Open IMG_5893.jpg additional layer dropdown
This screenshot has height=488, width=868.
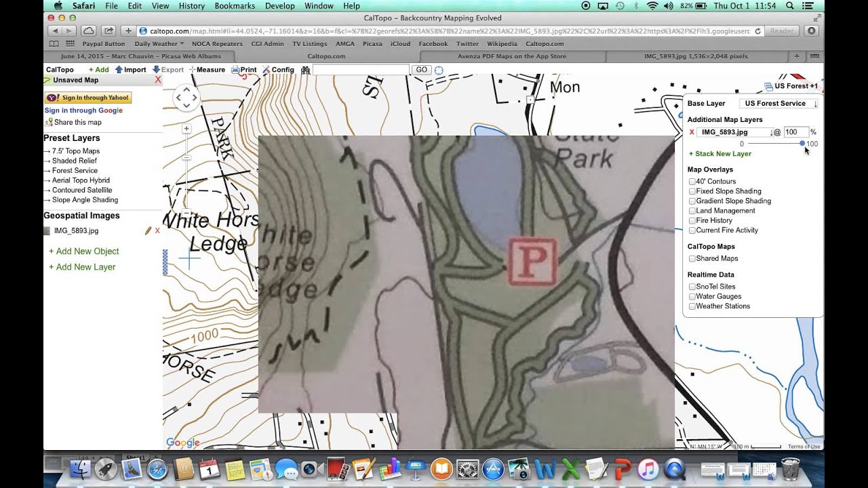coord(735,132)
